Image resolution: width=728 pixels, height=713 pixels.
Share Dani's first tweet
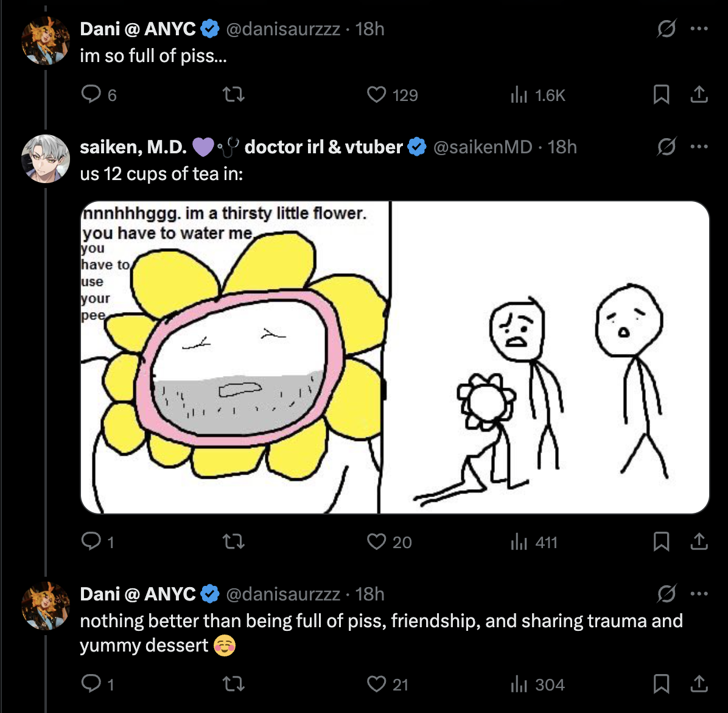tap(699, 94)
